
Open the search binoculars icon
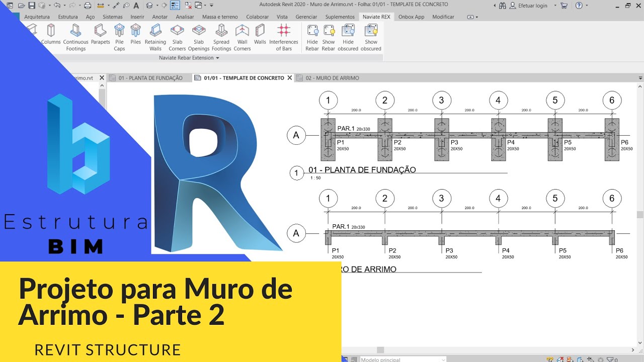(x=503, y=6)
